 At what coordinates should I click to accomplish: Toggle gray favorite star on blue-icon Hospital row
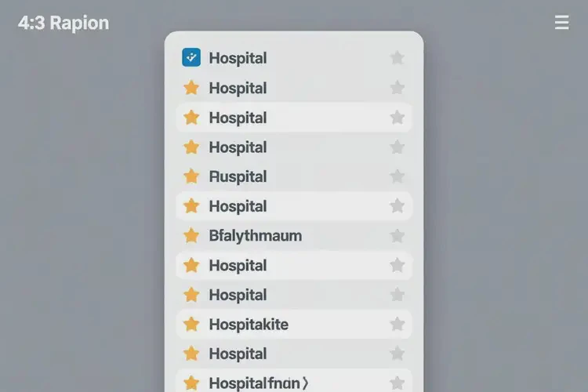pos(397,57)
